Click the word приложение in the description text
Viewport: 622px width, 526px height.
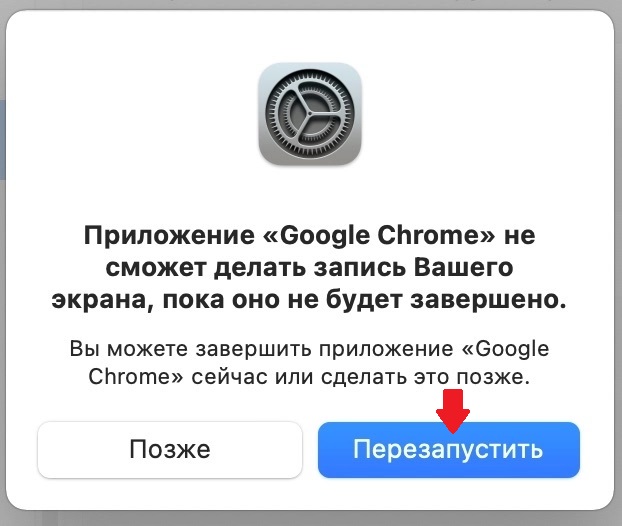(386, 350)
